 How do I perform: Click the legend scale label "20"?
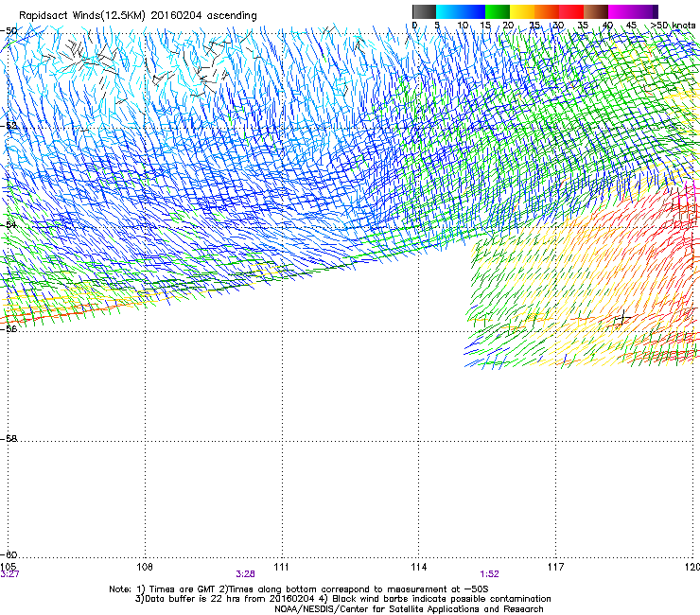pyautogui.click(x=508, y=26)
